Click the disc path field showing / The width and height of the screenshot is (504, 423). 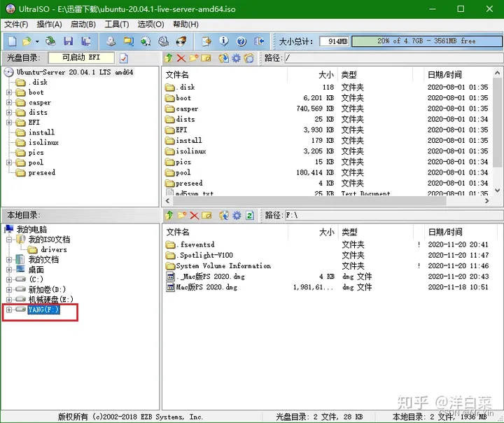coord(393,58)
